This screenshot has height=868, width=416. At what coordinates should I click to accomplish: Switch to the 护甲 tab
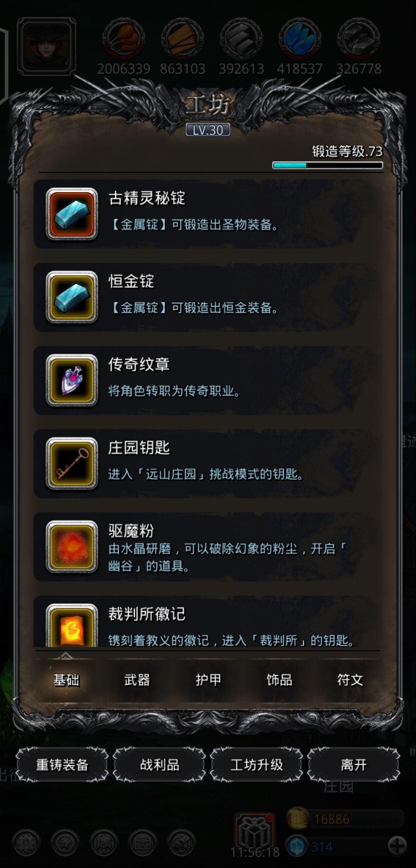[x=208, y=680]
